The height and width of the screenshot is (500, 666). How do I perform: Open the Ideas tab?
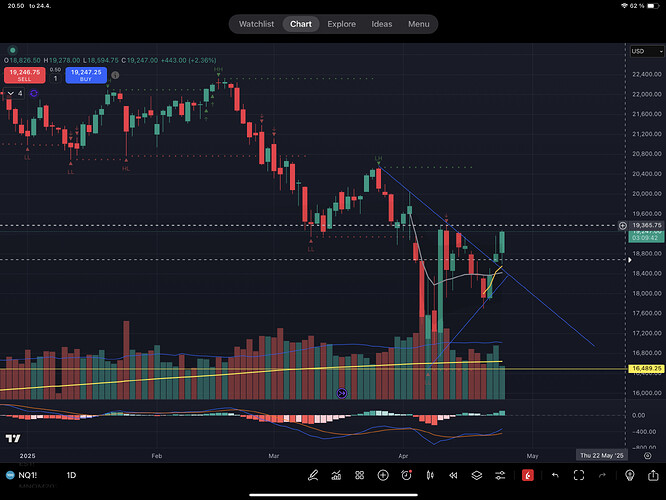tap(382, 24)
